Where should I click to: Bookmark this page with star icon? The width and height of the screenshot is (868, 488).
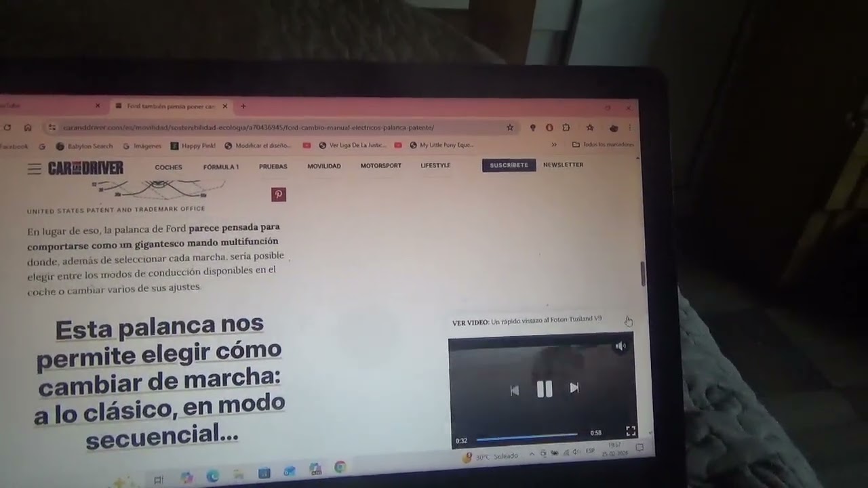pos(510,127)
